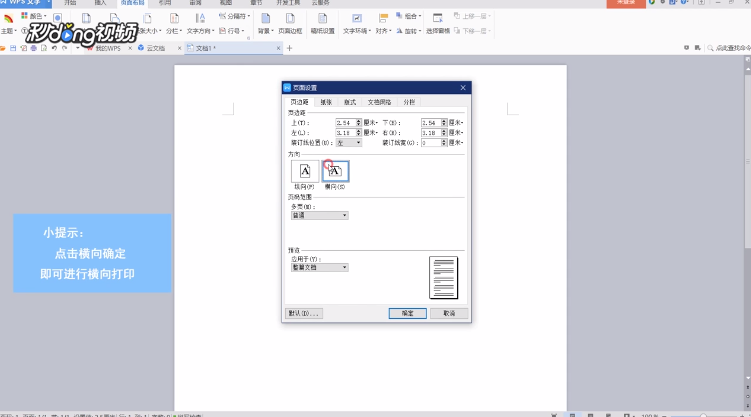Open the gutter position (装订线位置) dropdown
751x417 pixels.
pyautogui.click(x=349, y=143)
